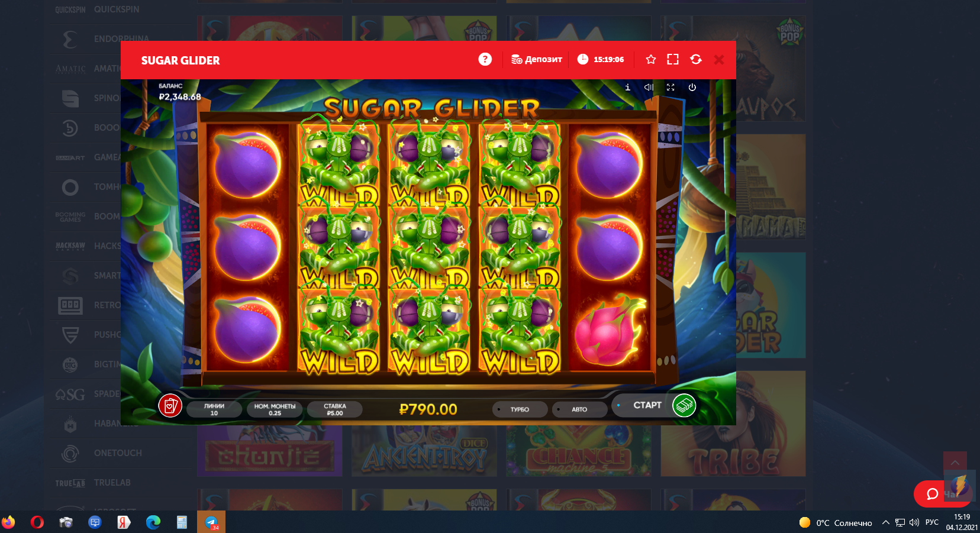The image size is (980, 533).
Task: Open Ставка bet selector
Action: pos(335,409)
